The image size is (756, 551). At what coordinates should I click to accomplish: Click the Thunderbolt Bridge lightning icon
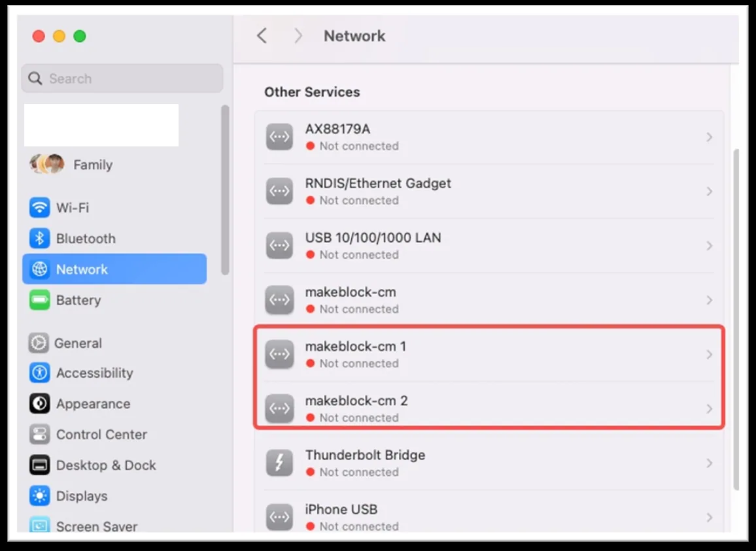(x=280, y=463)
